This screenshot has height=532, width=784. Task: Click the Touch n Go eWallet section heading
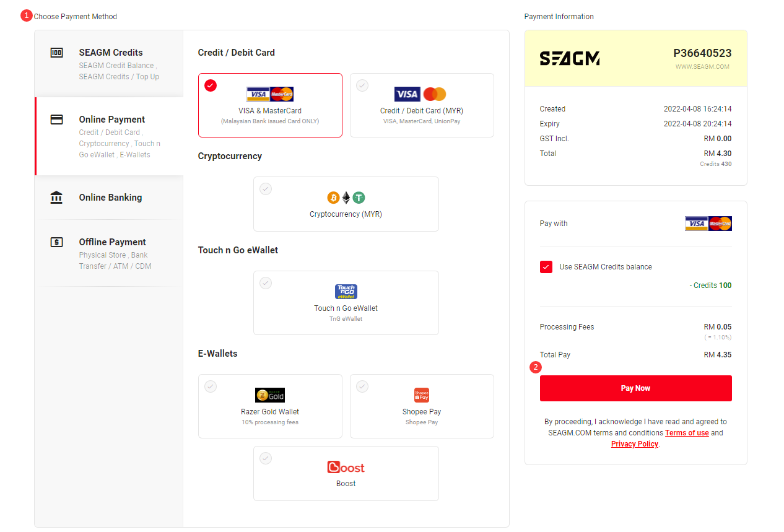pos(238,250)
